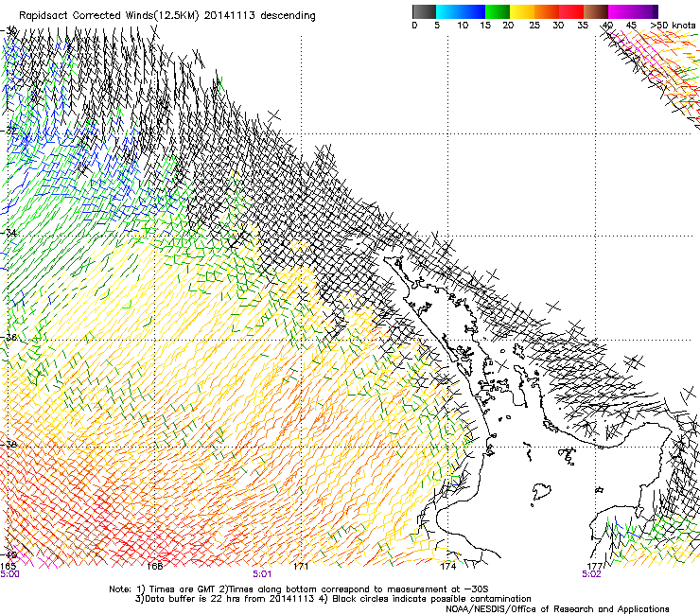The width and height of the screenshot is (700, 615).
Task: Select the green 15-20 knots legend segment
Action: point(498,11)
